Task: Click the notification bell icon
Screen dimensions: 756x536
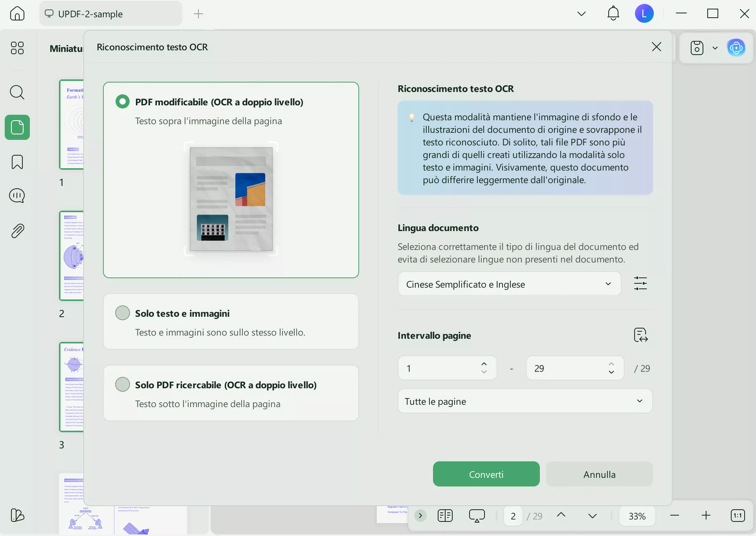Action: click(613, 14)
